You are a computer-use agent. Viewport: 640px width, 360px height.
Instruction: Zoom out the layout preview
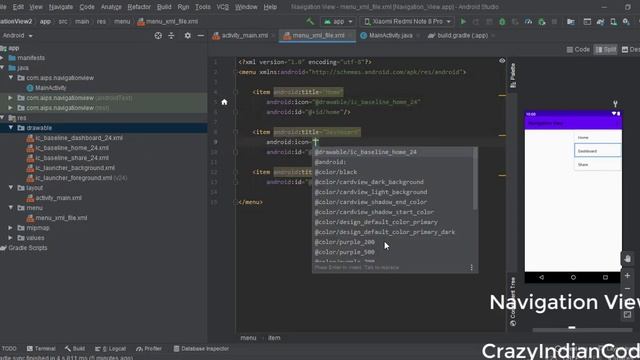click(x=627, y=289)
